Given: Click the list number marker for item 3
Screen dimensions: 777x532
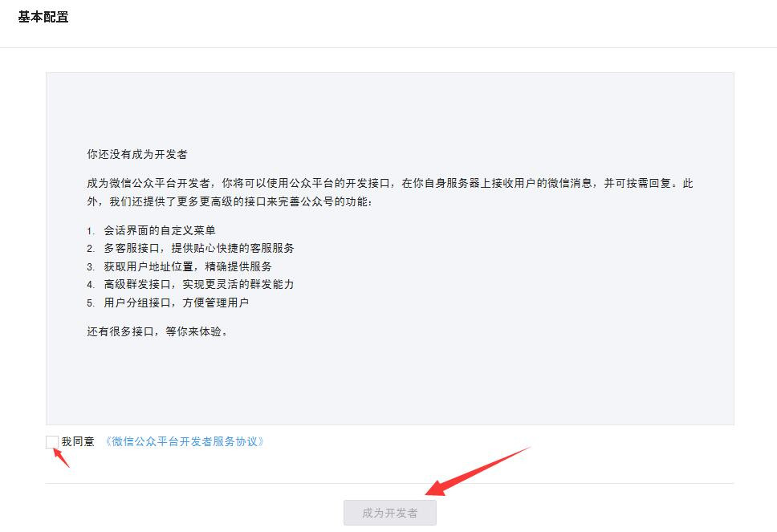Looking at the screenshot, I should click(91, 266).
